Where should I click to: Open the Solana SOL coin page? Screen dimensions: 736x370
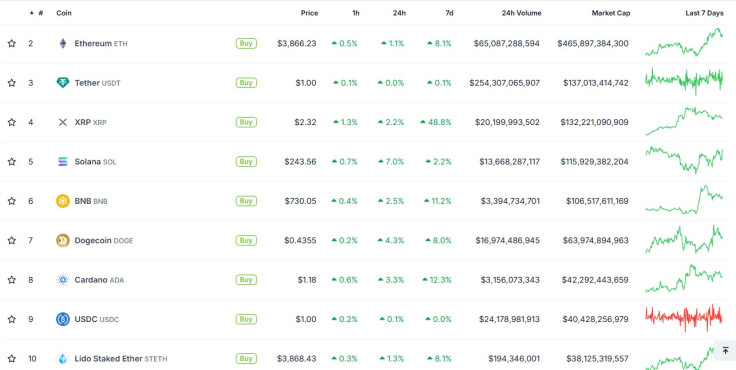pyautogui.click(x=95, y=162)
